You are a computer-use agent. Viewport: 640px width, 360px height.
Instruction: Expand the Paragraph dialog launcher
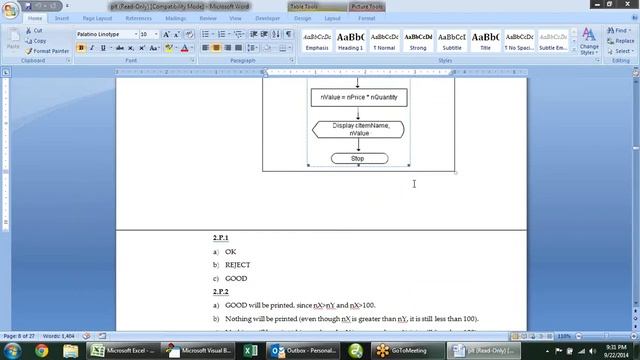tap(292, 60)
